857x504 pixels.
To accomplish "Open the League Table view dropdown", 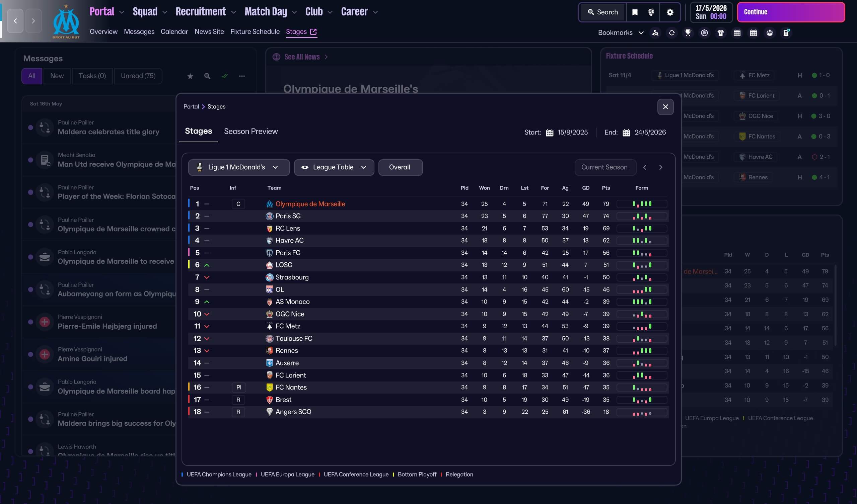I will 334,167.
